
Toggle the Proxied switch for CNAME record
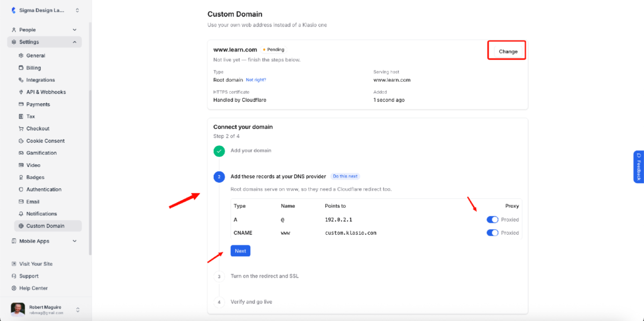pyautogui.click(x=492, y=233)
